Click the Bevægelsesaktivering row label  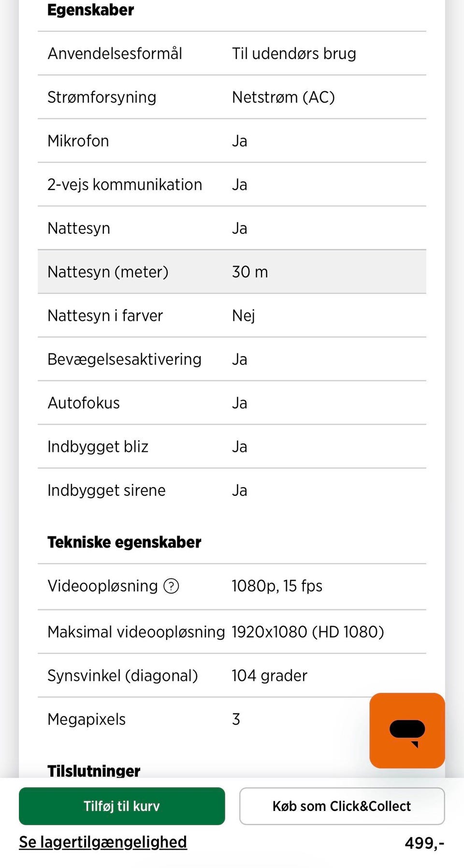pos(125,359)
